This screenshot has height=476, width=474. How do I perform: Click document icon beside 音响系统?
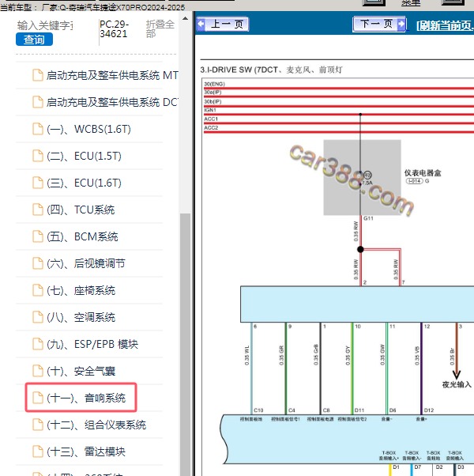(38, 398)
